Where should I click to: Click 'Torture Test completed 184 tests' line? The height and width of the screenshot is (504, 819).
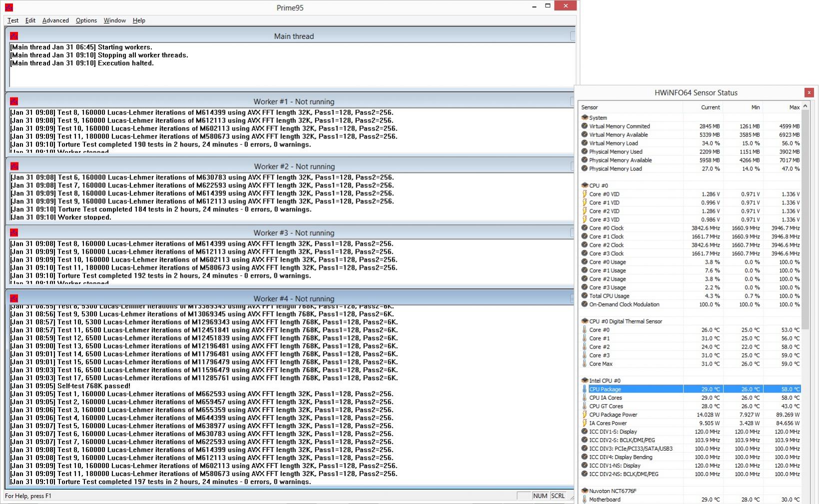[160, 209]
